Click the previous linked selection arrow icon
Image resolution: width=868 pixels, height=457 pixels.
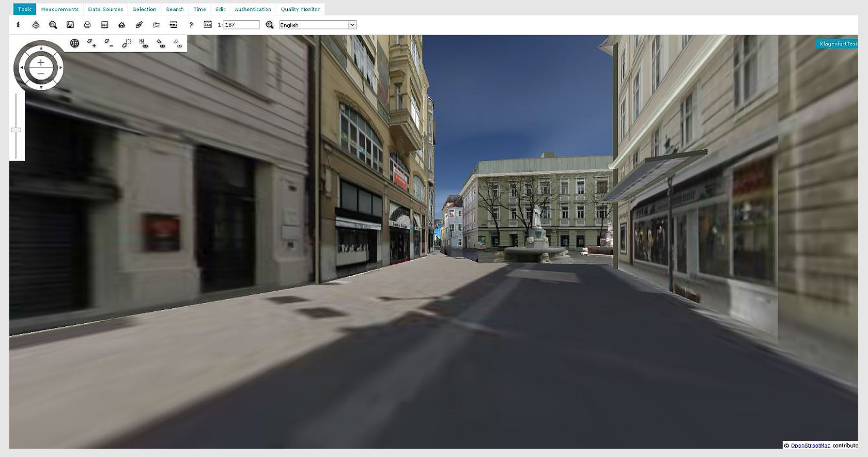[161, 43]
